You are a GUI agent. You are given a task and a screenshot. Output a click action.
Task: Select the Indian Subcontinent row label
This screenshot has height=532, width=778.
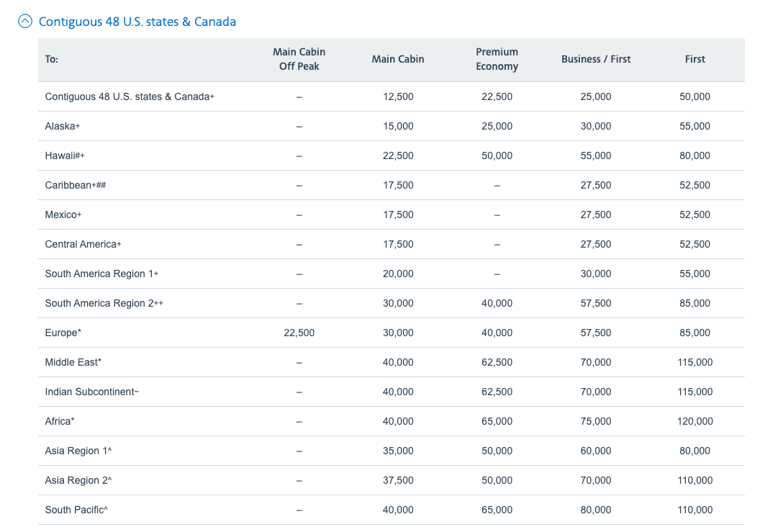91,392
